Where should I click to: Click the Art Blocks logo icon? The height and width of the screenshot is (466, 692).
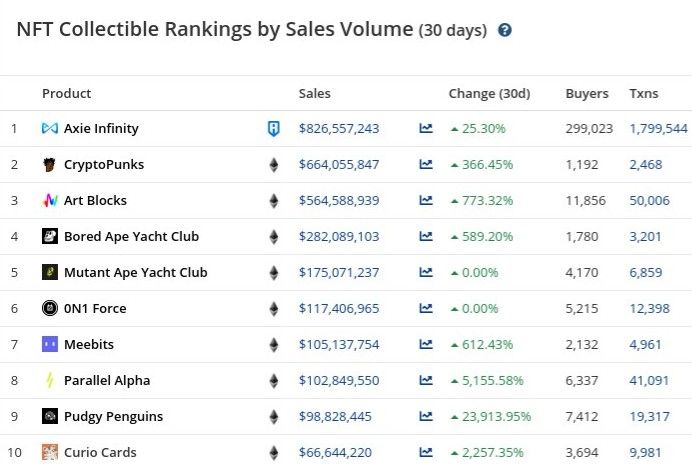(50, 201)
